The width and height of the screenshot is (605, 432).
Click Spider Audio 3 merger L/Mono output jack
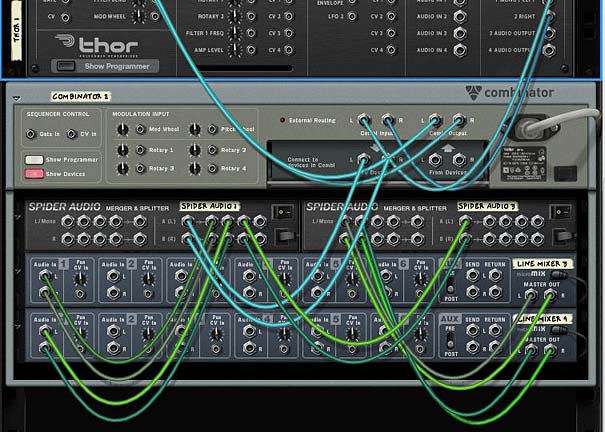417,221
